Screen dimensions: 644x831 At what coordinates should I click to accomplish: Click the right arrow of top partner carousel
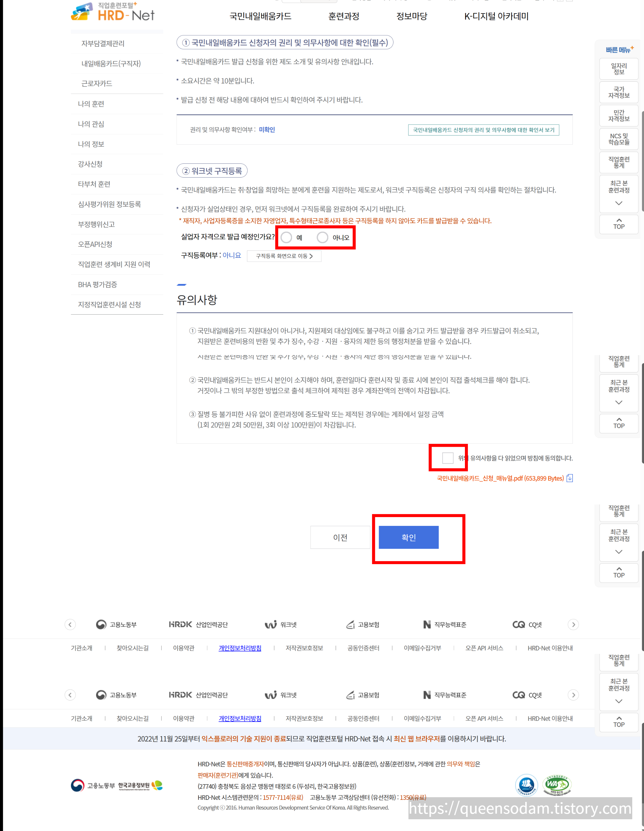[x=573, y=624]
